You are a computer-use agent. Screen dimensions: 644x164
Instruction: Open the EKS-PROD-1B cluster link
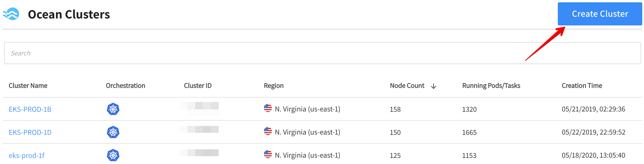[x=30, y=109]
